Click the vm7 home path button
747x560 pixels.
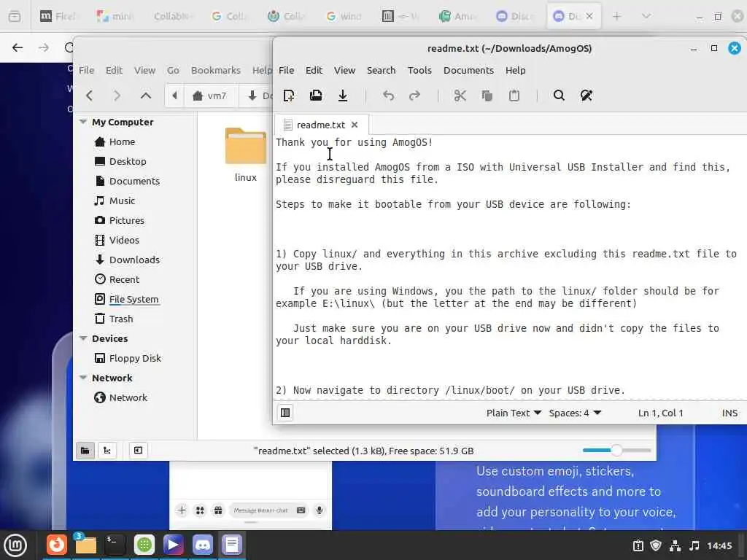point(209,96)
